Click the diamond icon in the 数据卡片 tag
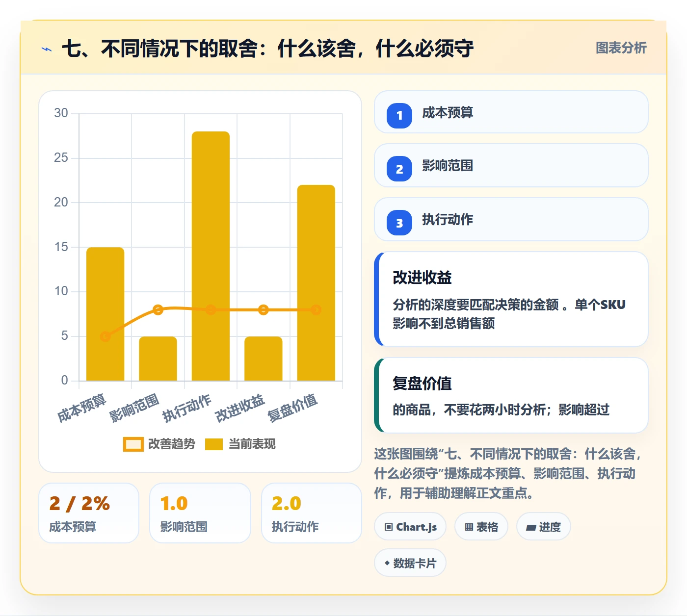 point(387,563)
